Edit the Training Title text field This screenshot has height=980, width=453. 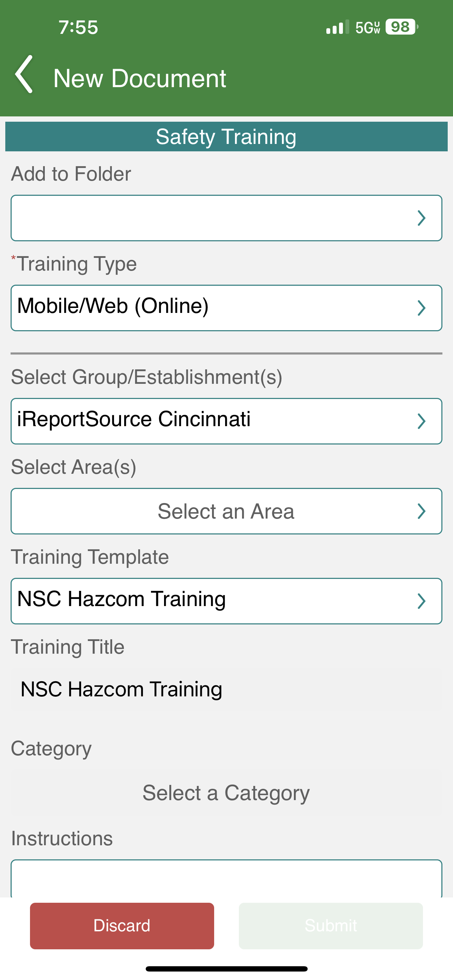[226, 689]
